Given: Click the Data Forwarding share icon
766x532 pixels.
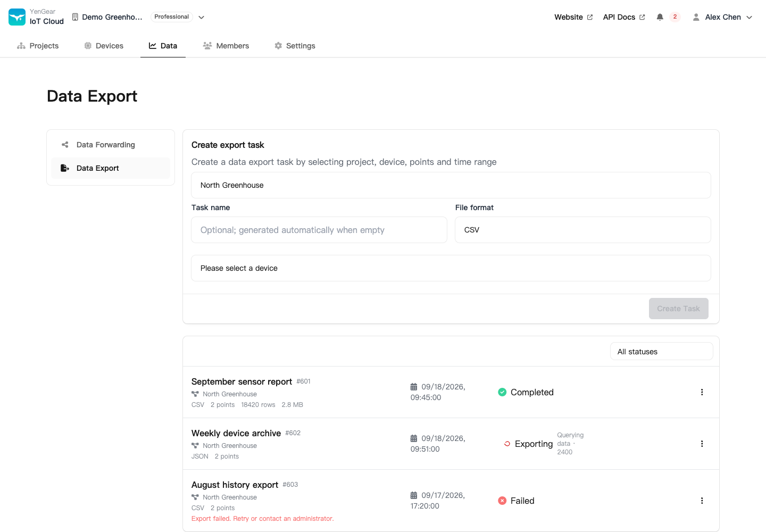Looking at the screenshot, I should (x=65, y=145).
